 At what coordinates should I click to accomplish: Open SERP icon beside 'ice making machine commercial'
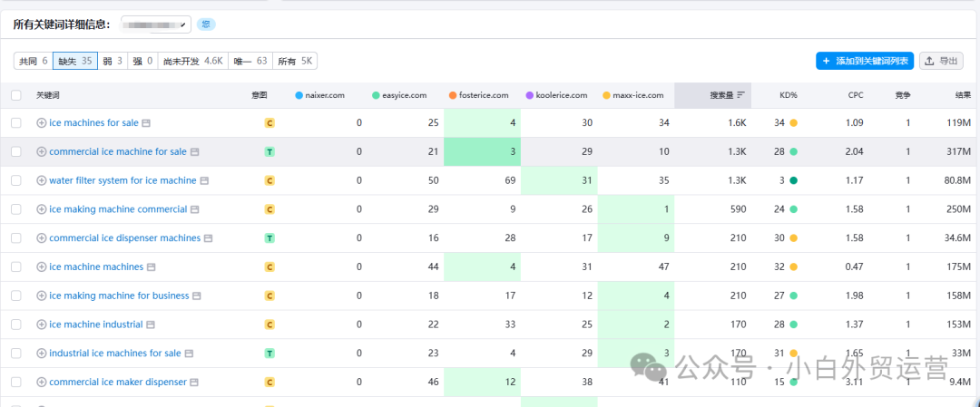pyautogui.click(x=196, y=209)
